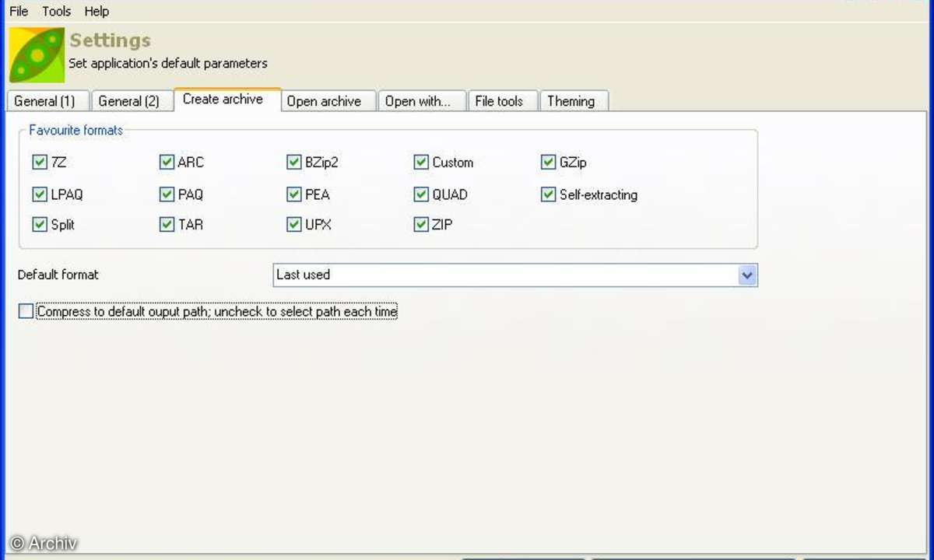The image size is (934, 560).
Task: Uncheck the Self-extracting format checkbox
Action: [548, 194]
